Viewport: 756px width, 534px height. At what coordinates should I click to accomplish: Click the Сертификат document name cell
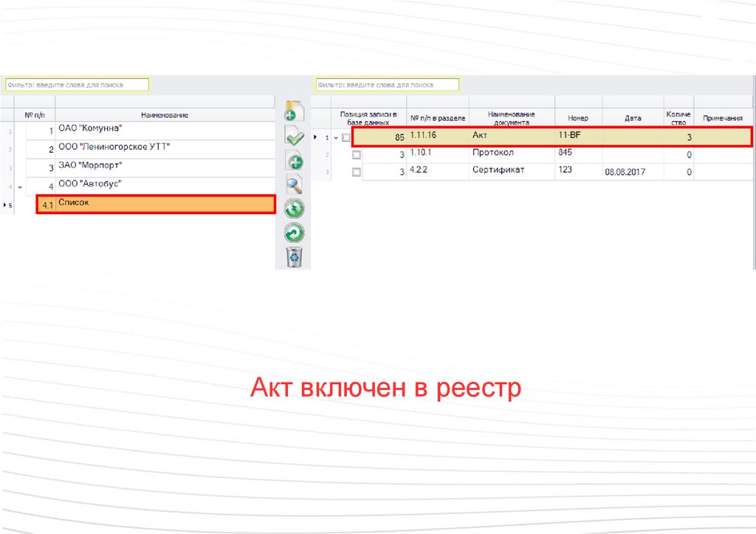click(512, 172)
